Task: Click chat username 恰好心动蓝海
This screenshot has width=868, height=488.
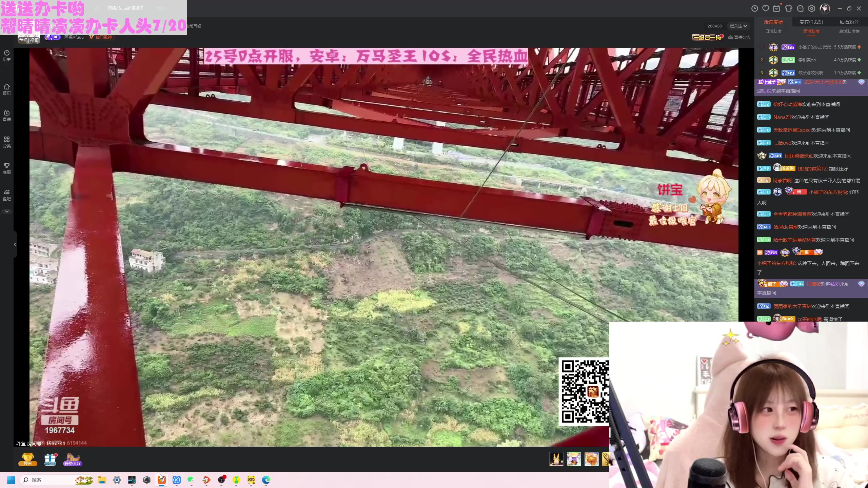Action: (787, 104)
